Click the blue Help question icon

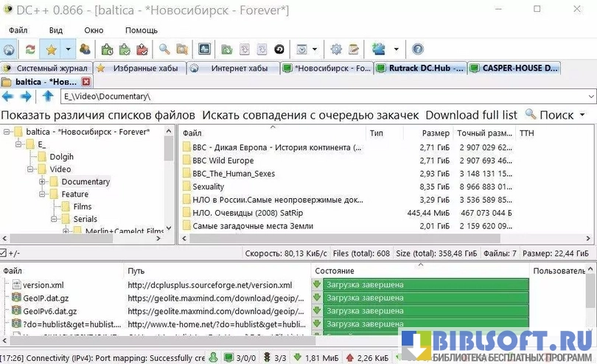[x=418, y=49]
